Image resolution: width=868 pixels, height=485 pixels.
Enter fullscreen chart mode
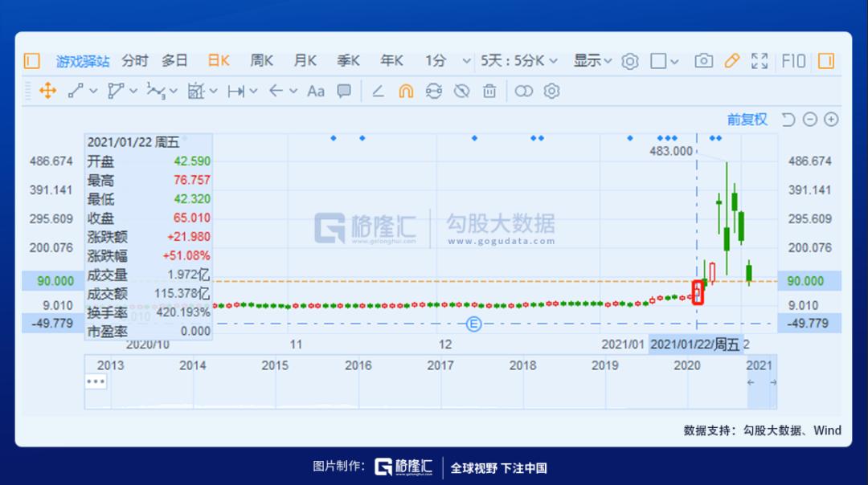759,61
